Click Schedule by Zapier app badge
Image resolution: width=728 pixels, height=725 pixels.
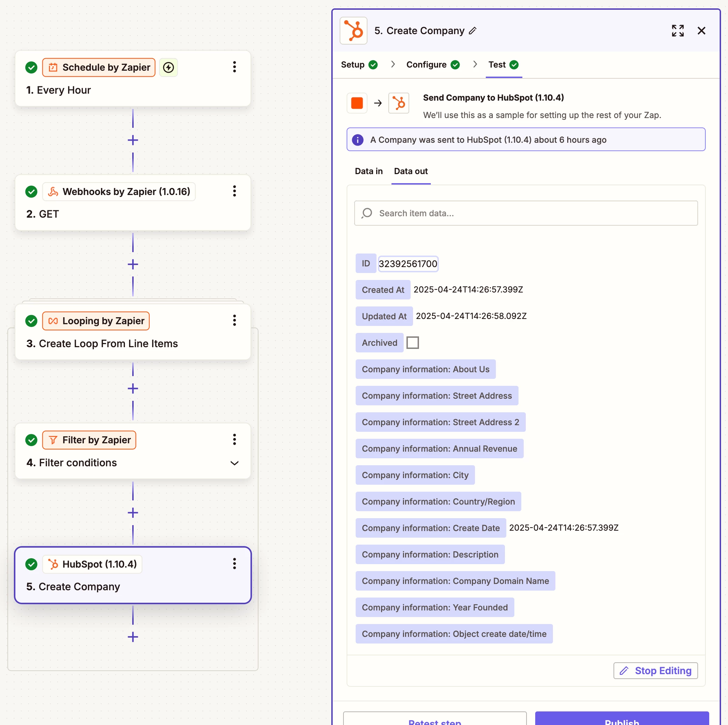coord(99,68)
